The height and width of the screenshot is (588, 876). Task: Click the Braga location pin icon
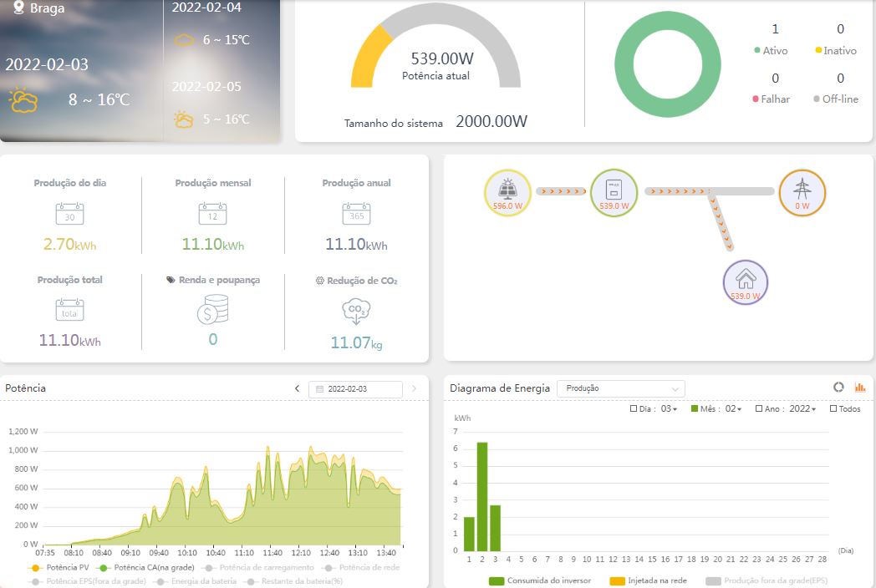(x=19, y=7)
